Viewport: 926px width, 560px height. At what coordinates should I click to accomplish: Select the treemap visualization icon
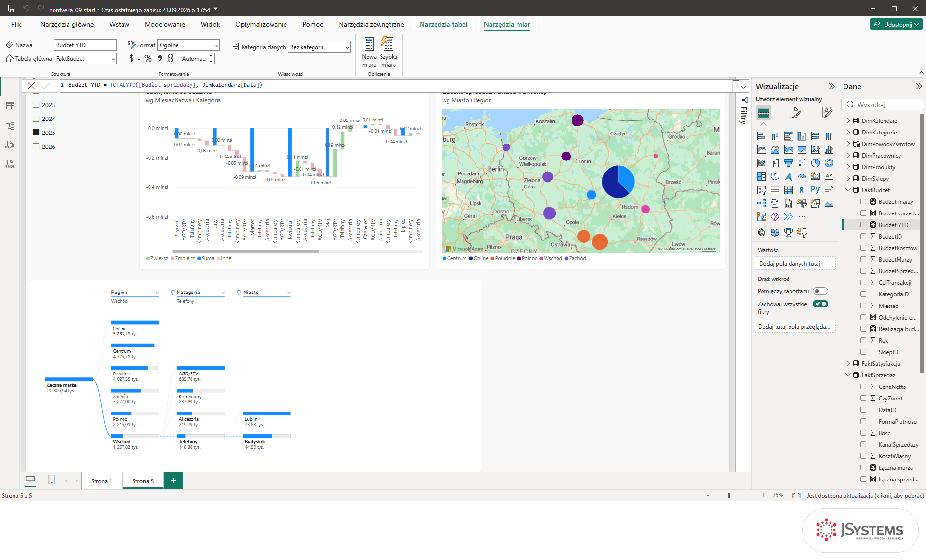762,176
